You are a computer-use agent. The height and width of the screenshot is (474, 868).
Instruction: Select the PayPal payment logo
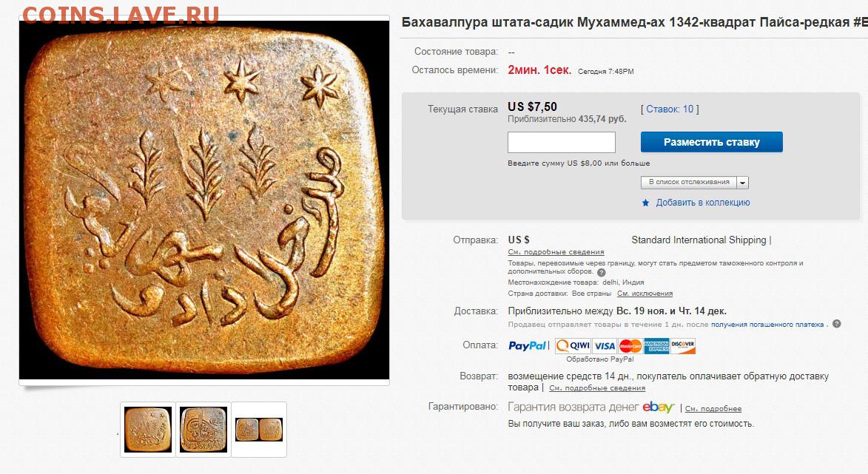pyautogui.click(x=527, y=345)
